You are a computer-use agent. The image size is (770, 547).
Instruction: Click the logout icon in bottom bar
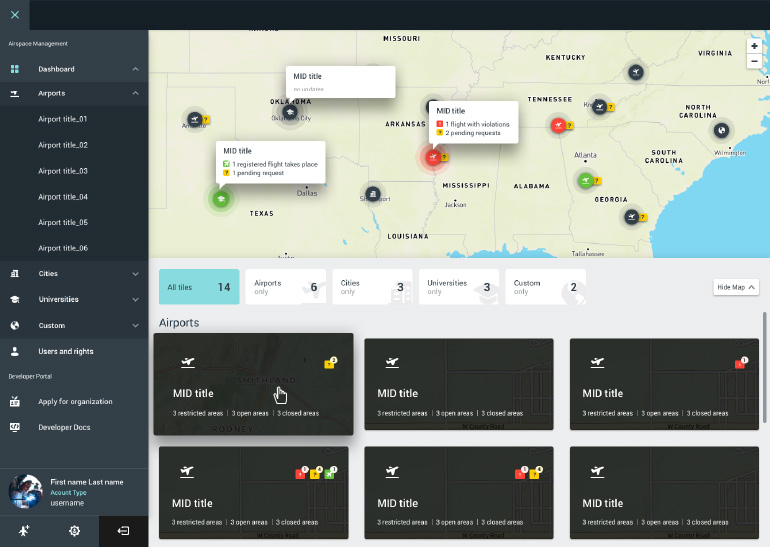(123, 531)
